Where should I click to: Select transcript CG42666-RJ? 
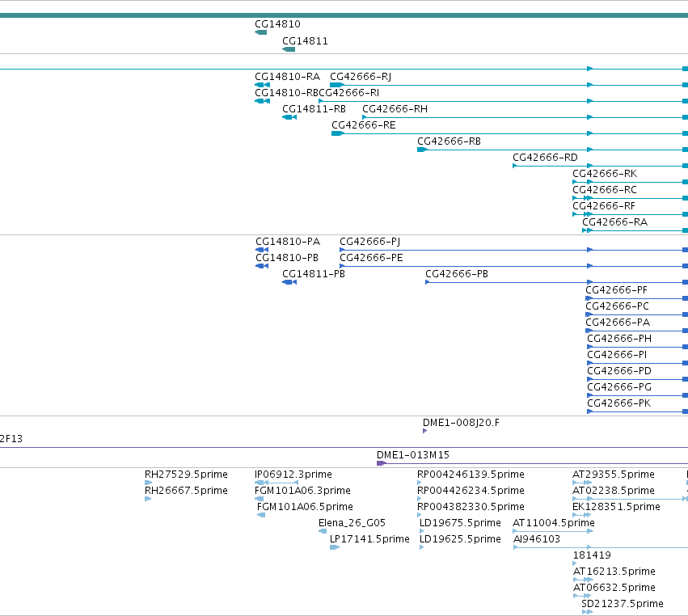pos(361,77)
